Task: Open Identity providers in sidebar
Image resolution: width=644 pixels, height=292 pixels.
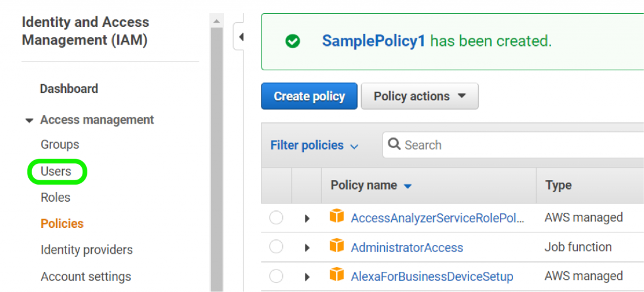Action: point(87,250)
